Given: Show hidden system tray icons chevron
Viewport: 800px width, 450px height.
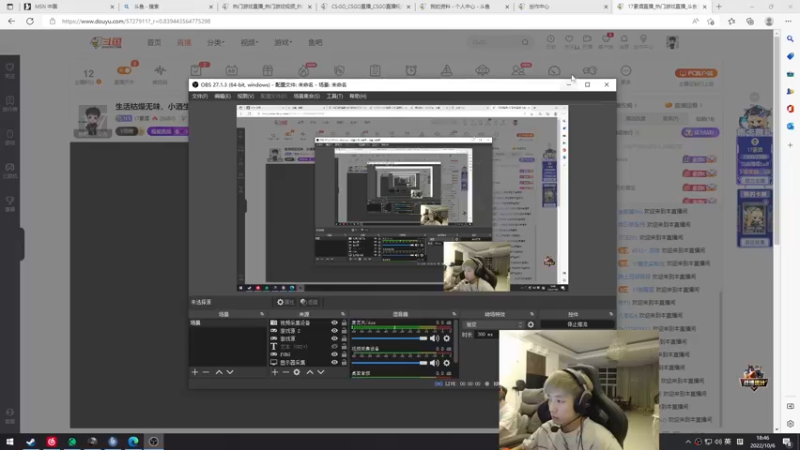Looking at the screenshot, I should point(688,442).
